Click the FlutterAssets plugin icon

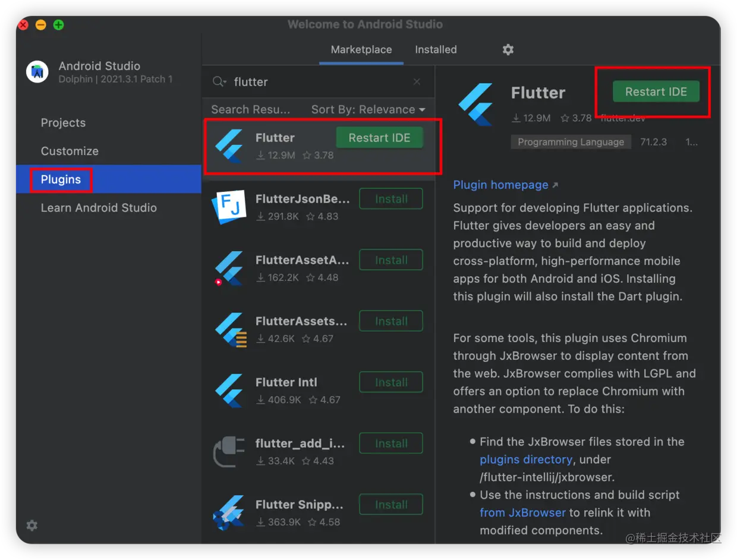click(x=231, y=330)
